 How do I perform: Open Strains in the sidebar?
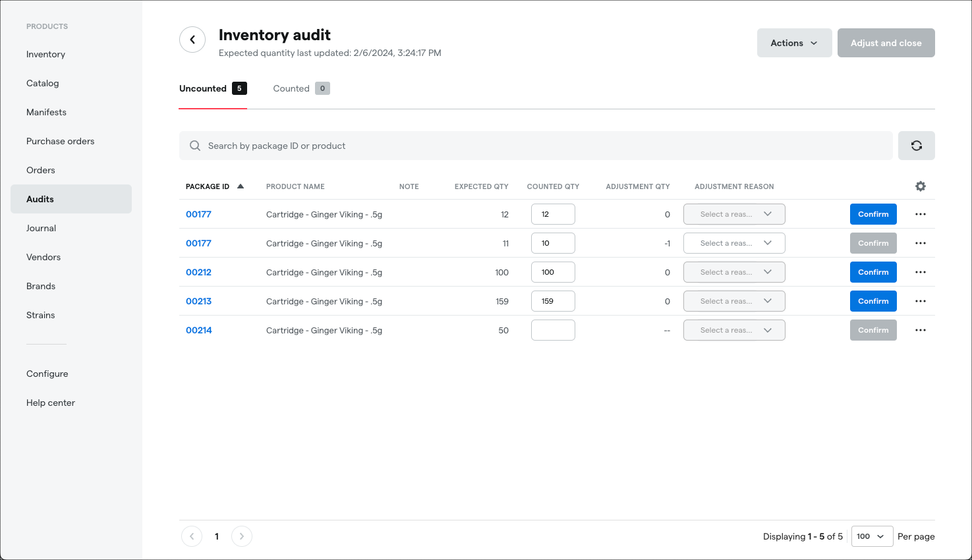pyautogui.click(x=41, y=315)
